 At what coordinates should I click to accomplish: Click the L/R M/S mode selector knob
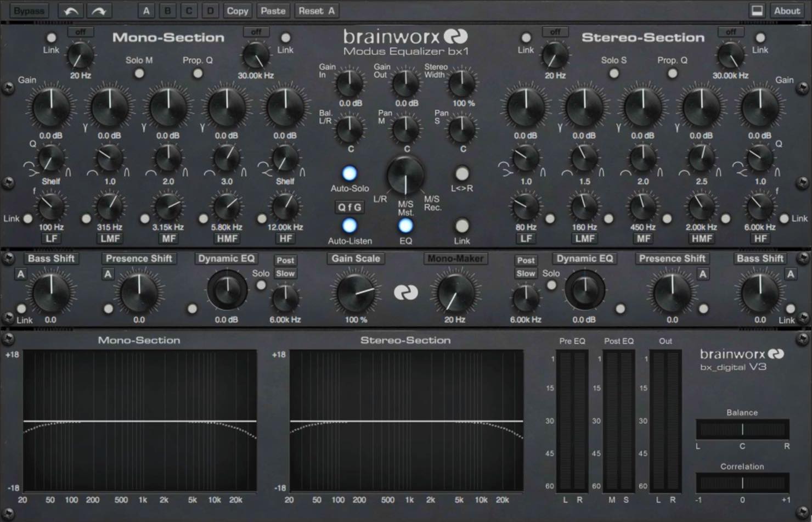point(406,175)
